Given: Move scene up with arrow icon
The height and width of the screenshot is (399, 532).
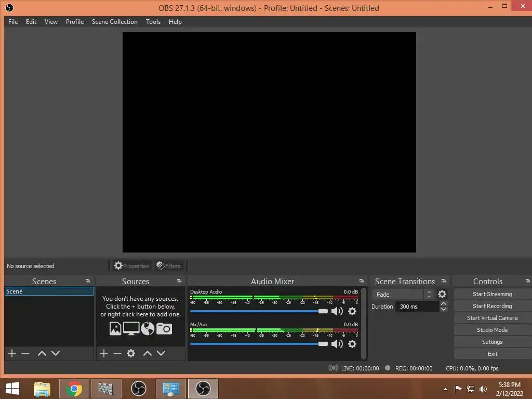Looking at the screenshot, I should [x=42, y=353].
